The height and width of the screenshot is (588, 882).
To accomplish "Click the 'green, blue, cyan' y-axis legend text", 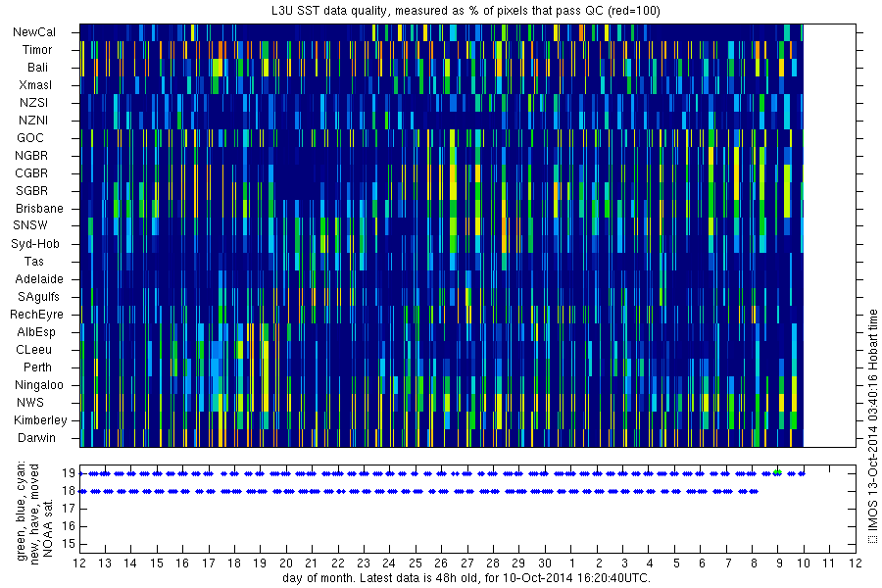I will point(33,511).
